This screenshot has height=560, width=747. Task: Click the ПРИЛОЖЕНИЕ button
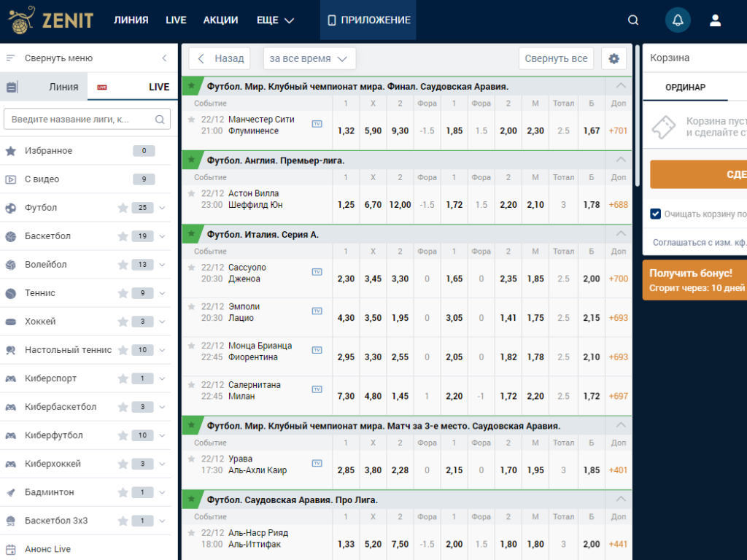point(368,20)
